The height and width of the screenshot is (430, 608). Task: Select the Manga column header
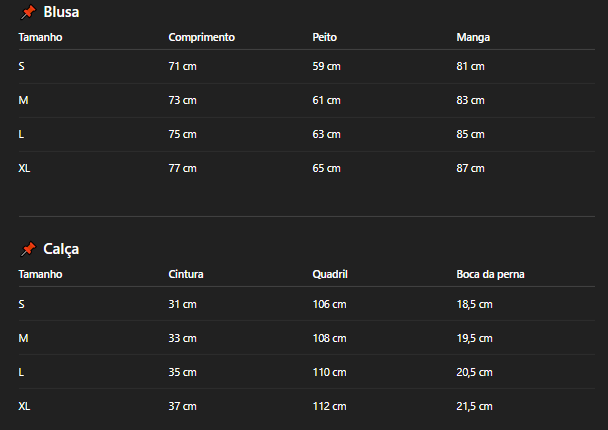point(473,37)
